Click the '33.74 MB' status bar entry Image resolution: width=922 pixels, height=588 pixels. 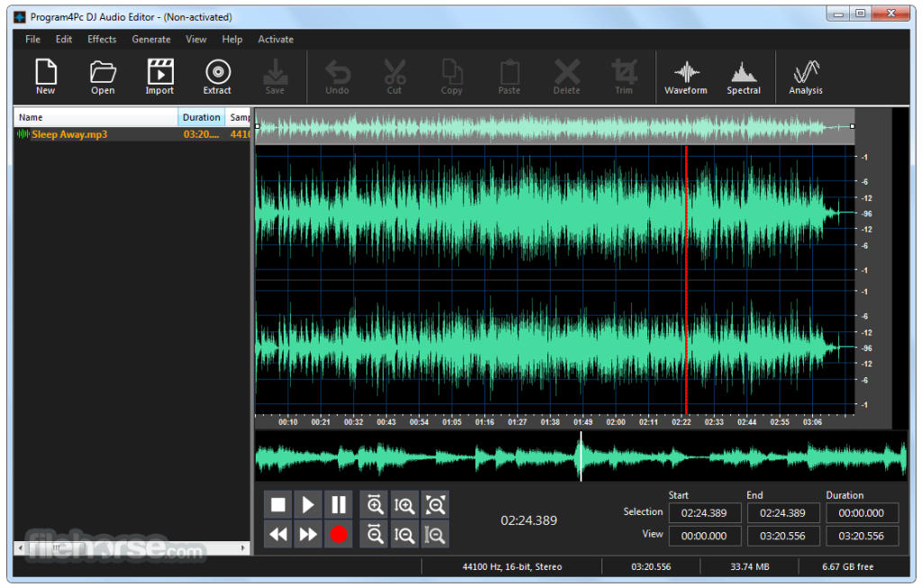750,566
